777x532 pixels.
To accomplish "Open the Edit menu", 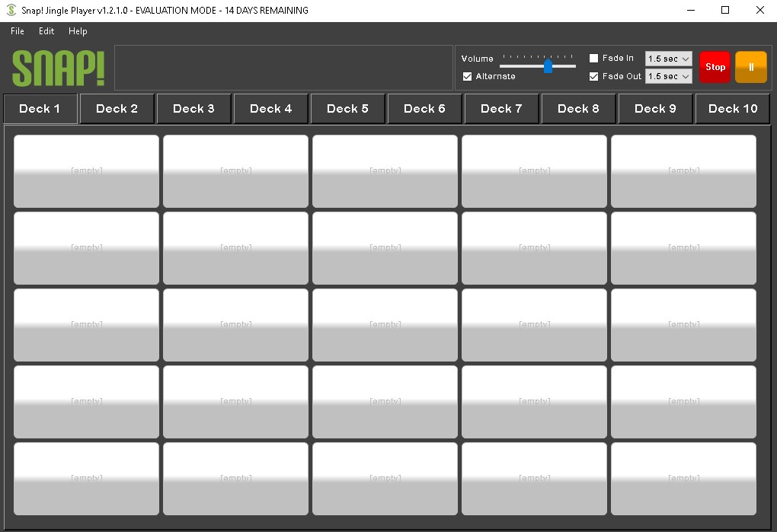I will (46, 31).
